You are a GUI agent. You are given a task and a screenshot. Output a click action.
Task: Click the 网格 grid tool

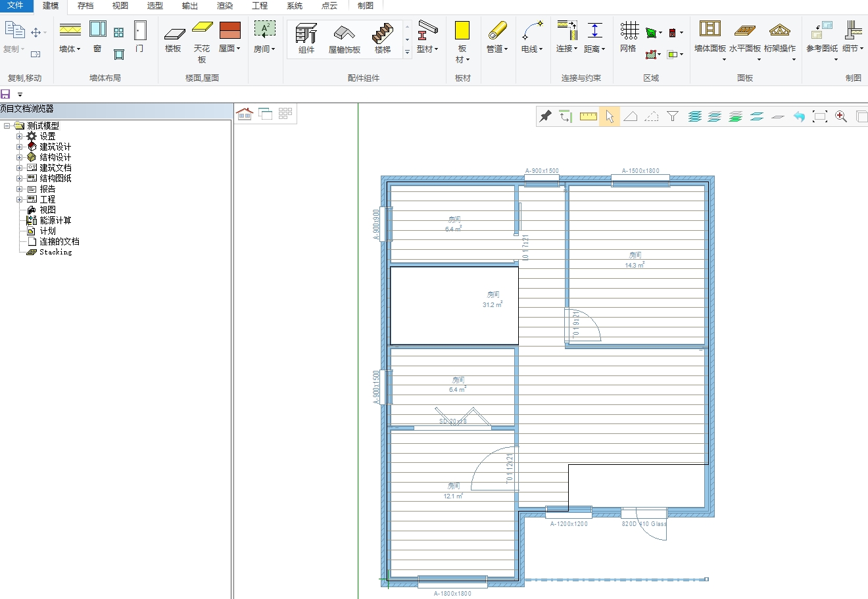(629, 37)
